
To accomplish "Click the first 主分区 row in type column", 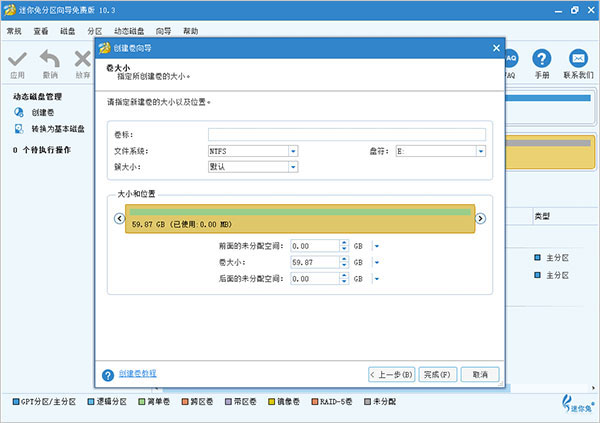I will pyautogui.click(x=551, y=258).
